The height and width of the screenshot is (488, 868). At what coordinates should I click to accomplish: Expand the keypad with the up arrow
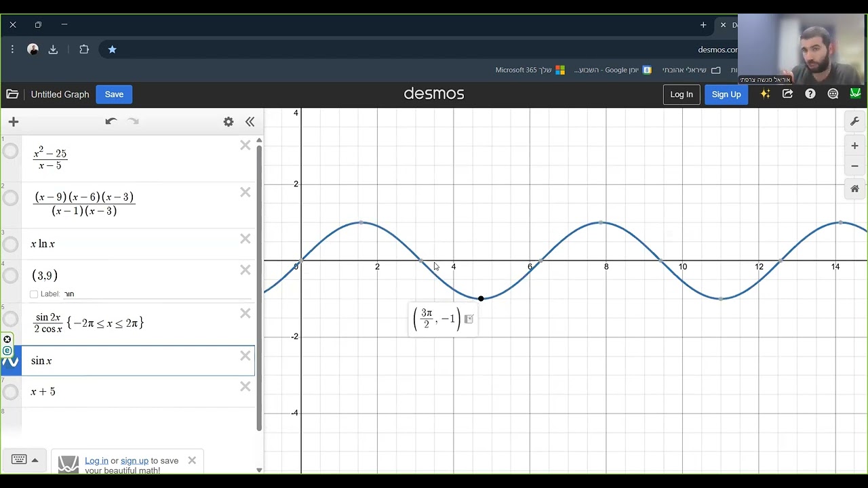[x=35, y=460]
